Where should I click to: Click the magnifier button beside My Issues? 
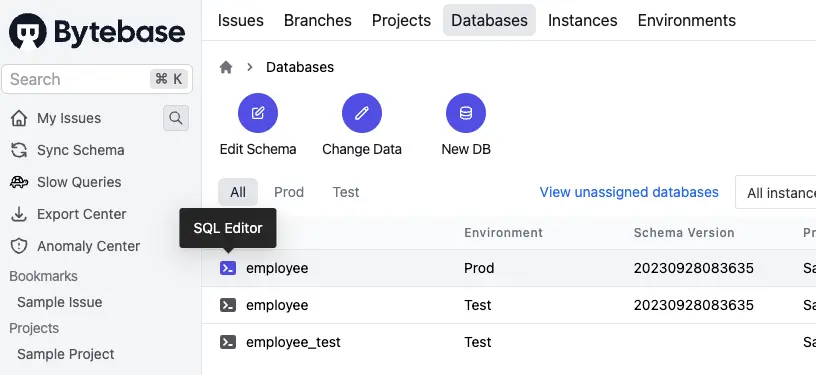(x=176, y=118)
